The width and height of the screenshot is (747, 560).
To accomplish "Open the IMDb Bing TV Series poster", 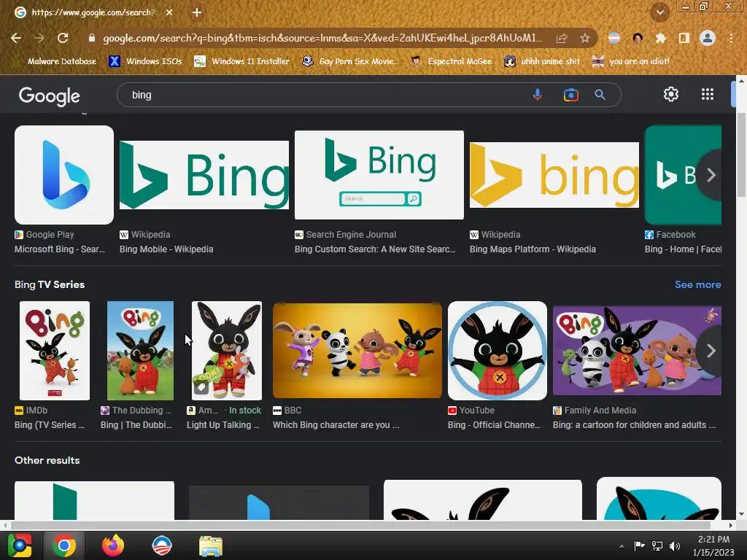I will pos(54,351).
